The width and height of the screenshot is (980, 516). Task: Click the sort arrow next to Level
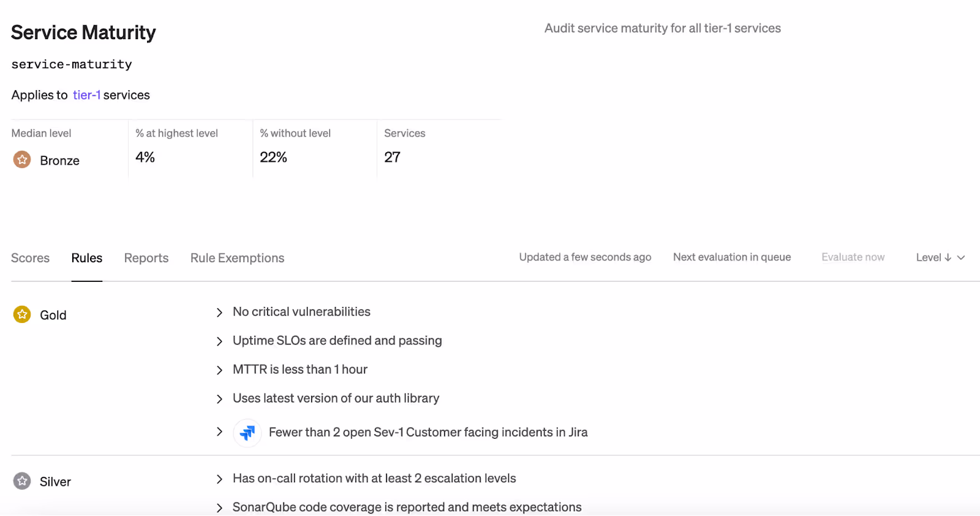(948, 258)
